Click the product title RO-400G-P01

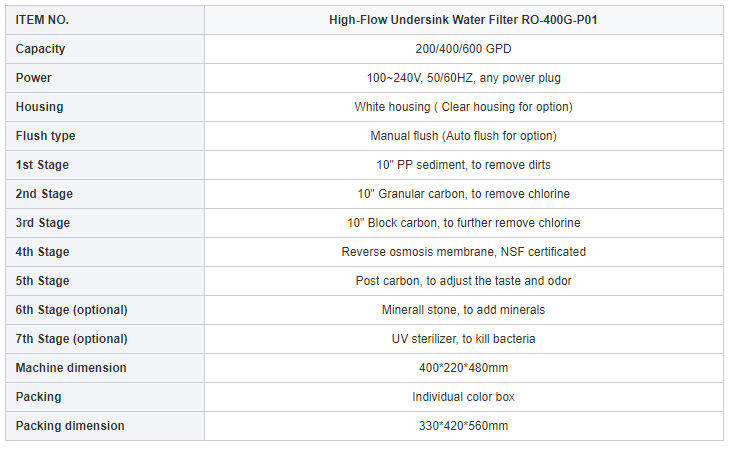(463, 20)
